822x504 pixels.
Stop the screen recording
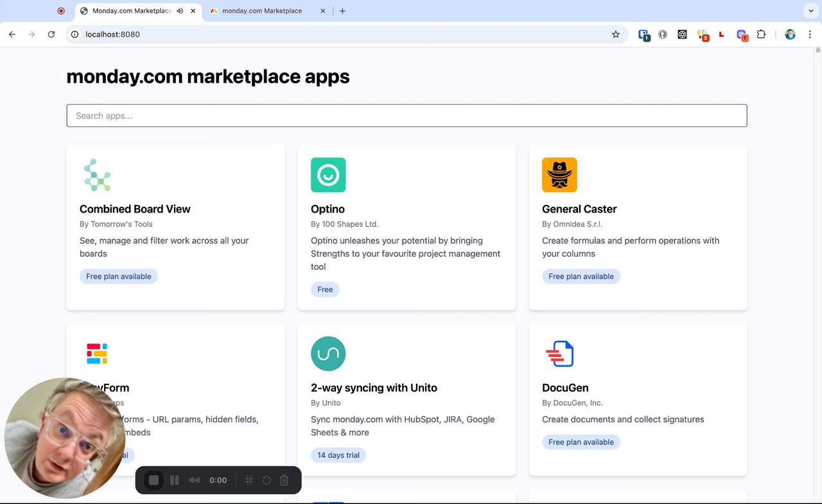(153, 480)
